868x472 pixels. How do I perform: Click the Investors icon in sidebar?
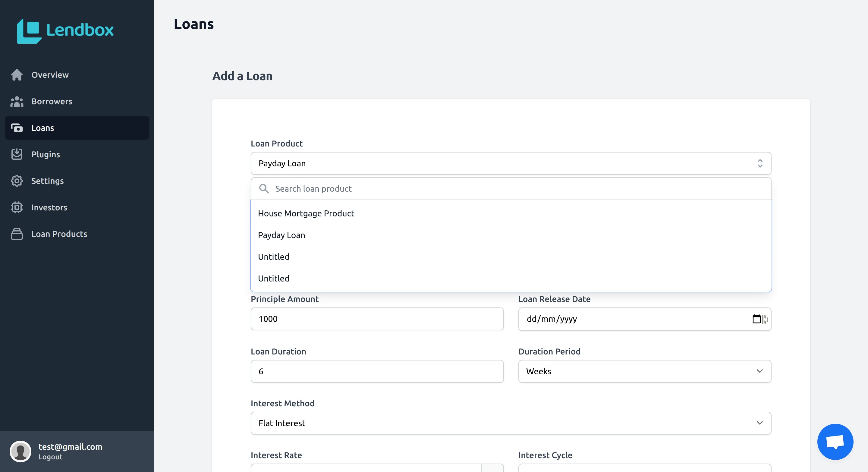click(17, 208)
